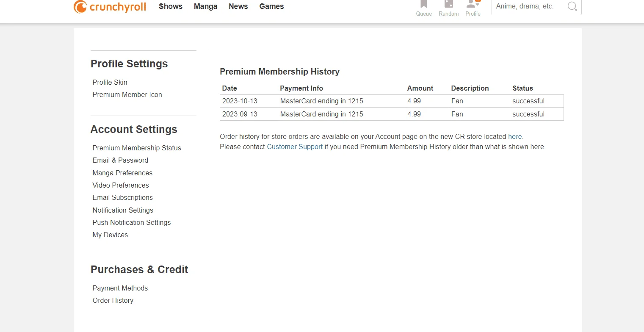Click the Random dice icon
Screen dimensions: 644x332
[448, 4]
